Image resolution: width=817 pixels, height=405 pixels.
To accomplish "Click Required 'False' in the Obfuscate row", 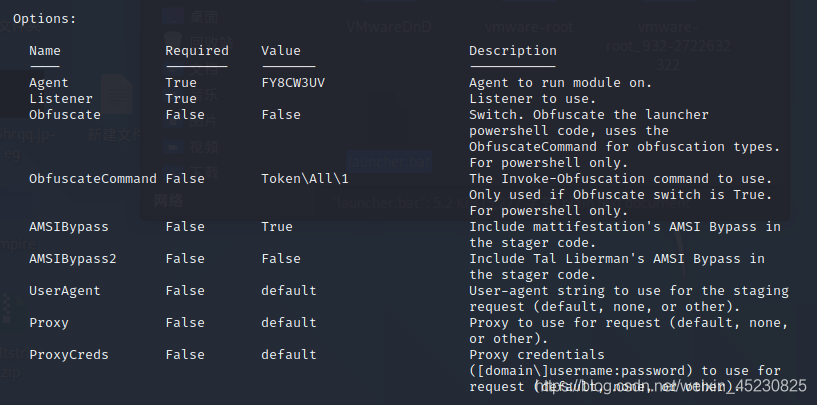I will [x=185, y=115].
